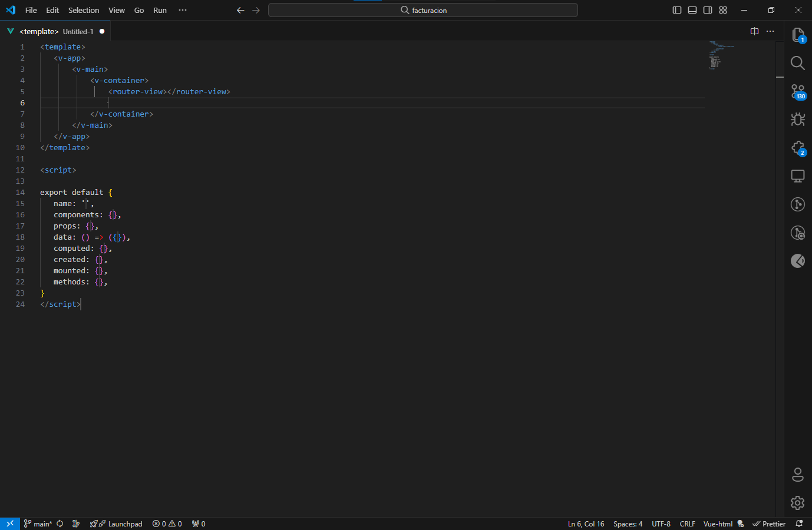
Task: Open the activity bar icon above the Accounts area
Action: pos(798,261)
